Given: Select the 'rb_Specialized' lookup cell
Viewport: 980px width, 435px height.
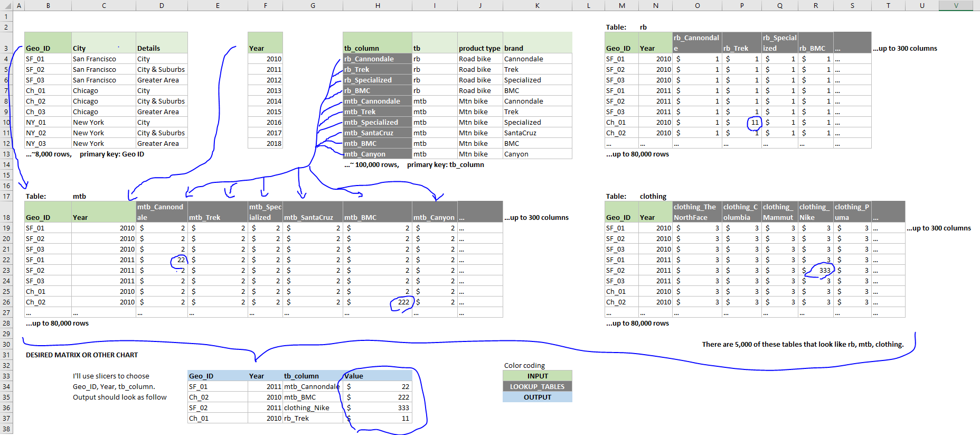Looking at the screenshot, I should [378, 80].
